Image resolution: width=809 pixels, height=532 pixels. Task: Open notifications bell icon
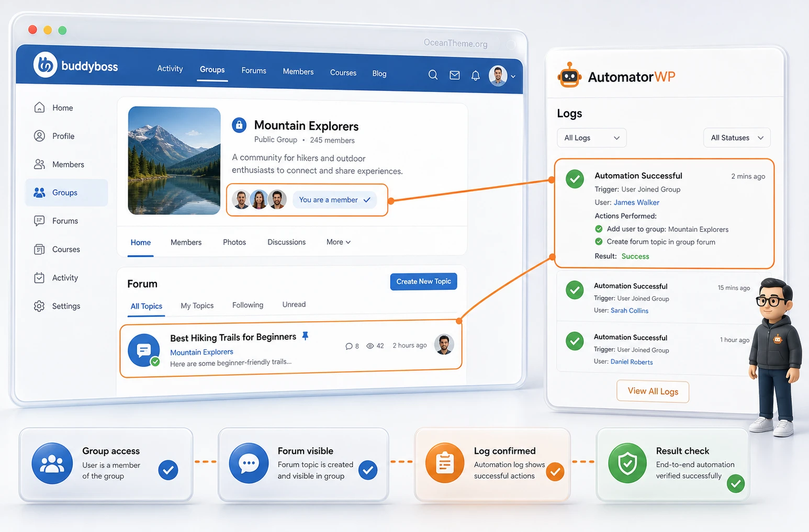[x=475, y=76]
